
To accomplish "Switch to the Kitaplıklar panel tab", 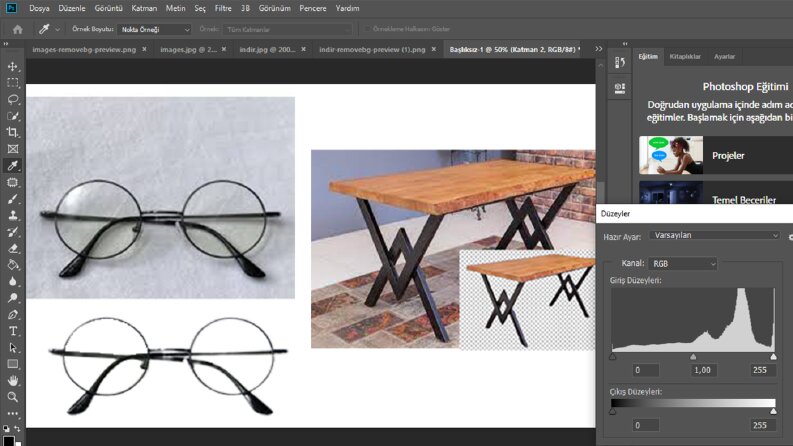I will tap(685, 57).
